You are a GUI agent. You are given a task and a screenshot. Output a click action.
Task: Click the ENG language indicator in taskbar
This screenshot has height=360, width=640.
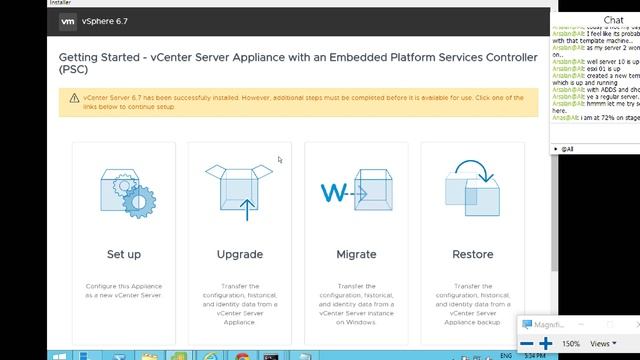coord(506,356)
